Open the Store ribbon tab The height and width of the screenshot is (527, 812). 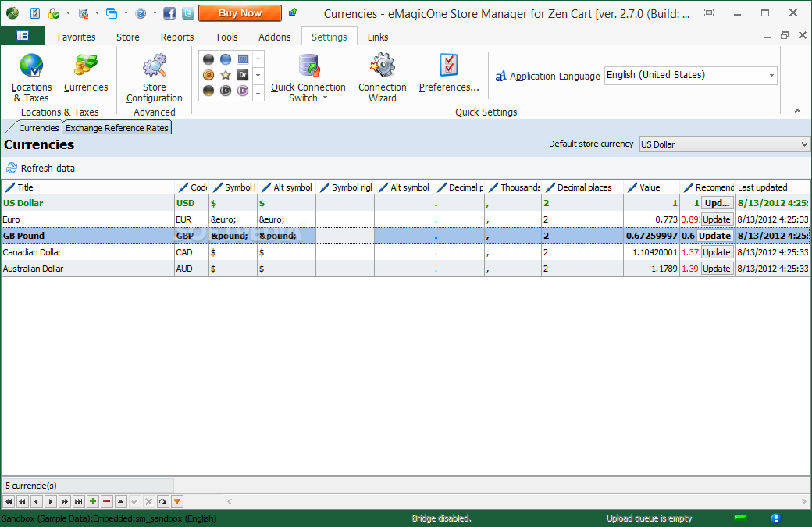[128, 37]
